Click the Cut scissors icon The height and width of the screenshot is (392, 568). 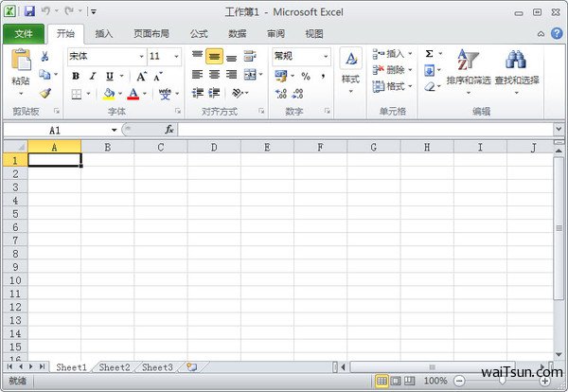pyautogui.click(x=44, y=57)
